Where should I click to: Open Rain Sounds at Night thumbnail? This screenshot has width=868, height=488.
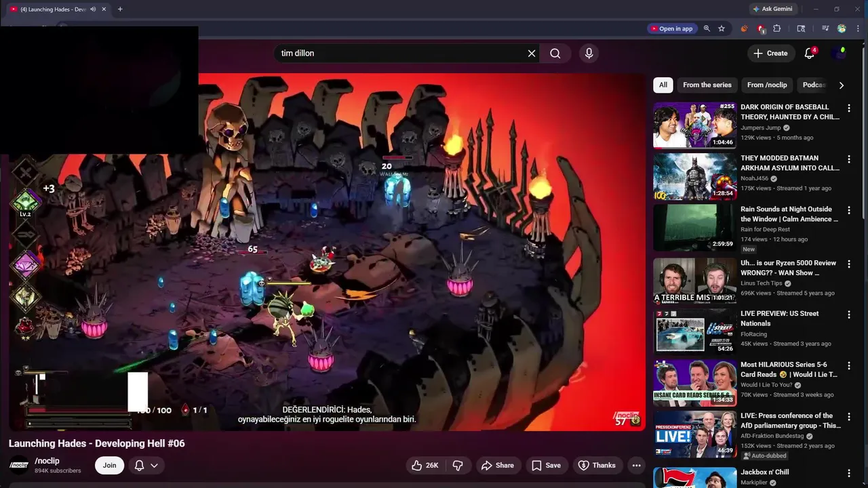point(695,227)
